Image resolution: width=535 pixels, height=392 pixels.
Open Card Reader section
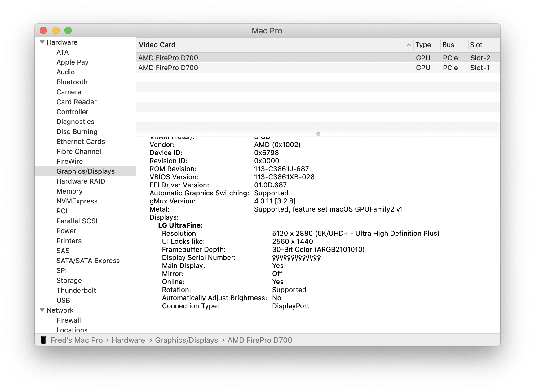point(77,102)
